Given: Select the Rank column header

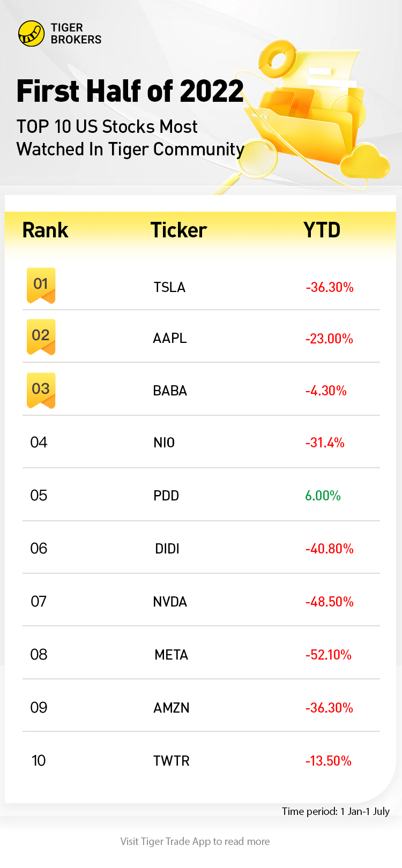Looking at the screenshot, I should pyautogui.click(x=45, y=230).
